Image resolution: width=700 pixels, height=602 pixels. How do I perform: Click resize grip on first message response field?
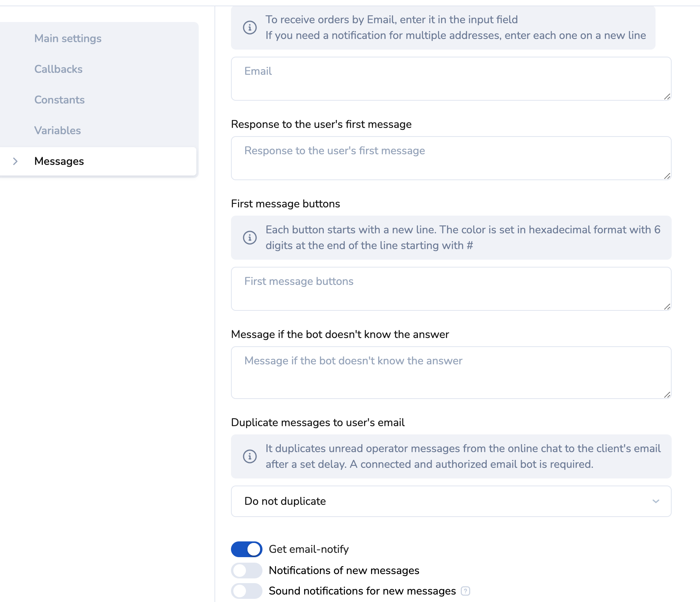[x=667, y=176]
